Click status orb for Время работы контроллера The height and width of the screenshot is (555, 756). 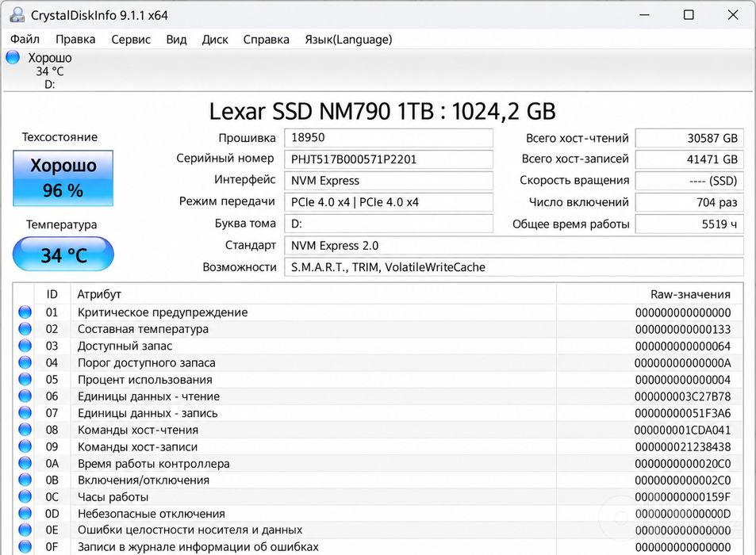[x=25, y=464]
